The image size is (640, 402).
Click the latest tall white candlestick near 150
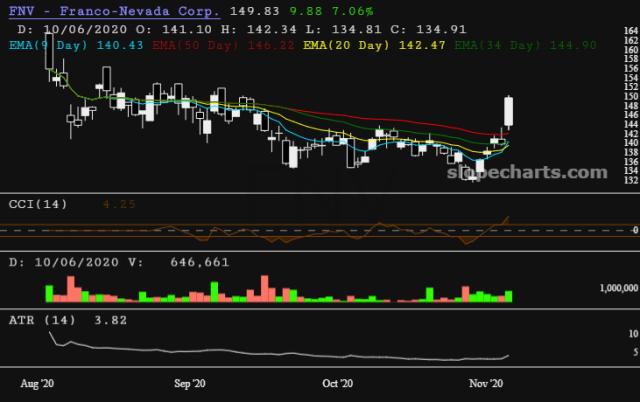point(509,111)
